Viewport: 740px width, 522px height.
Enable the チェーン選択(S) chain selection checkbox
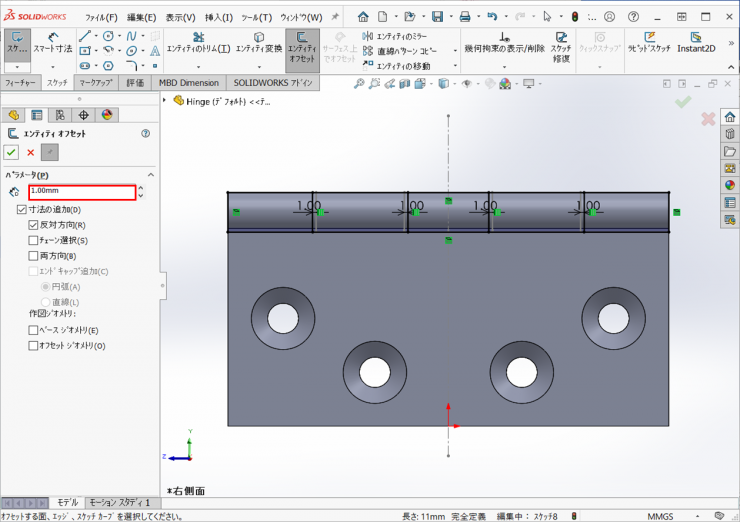coord(34,240)
